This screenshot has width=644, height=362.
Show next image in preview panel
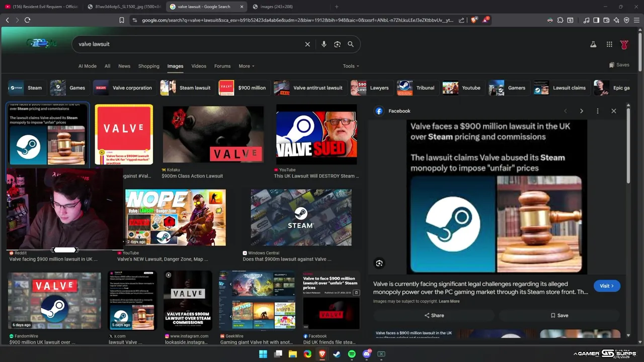(x=582, y=111)
